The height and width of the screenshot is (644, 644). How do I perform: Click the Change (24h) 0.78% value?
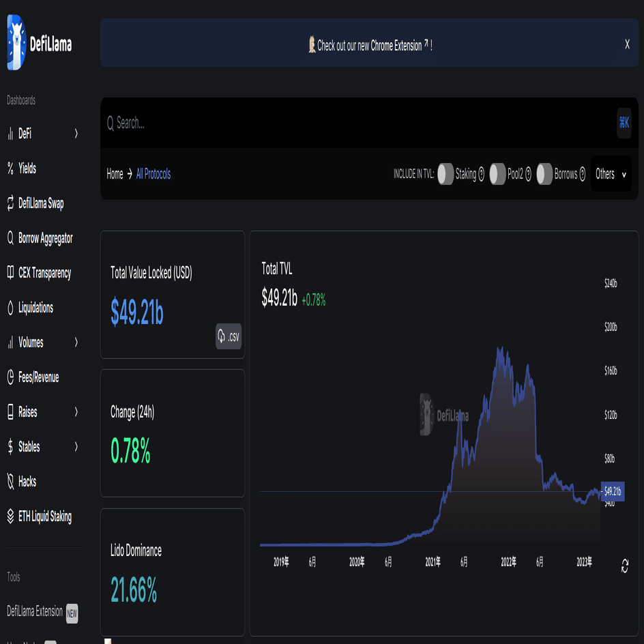click(x=130, y=450)
